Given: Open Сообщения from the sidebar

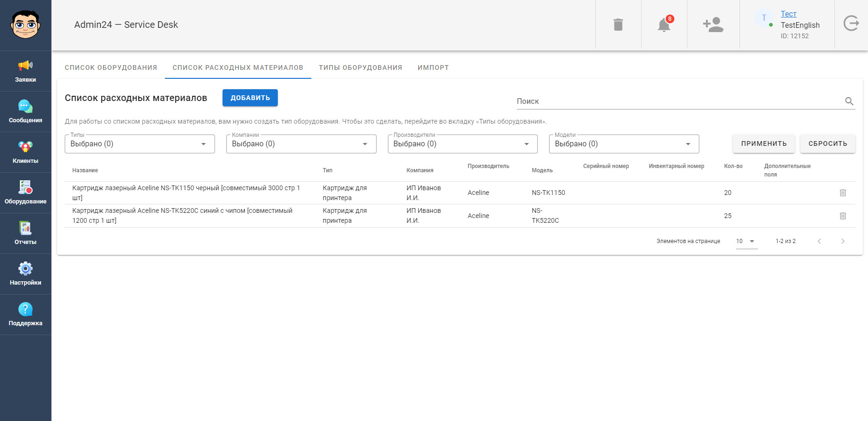Looking at the screenshot, I should [26, 112].
